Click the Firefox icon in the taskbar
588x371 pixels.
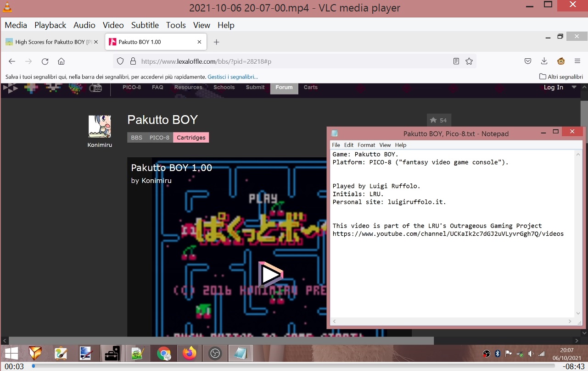pos(189,353)
